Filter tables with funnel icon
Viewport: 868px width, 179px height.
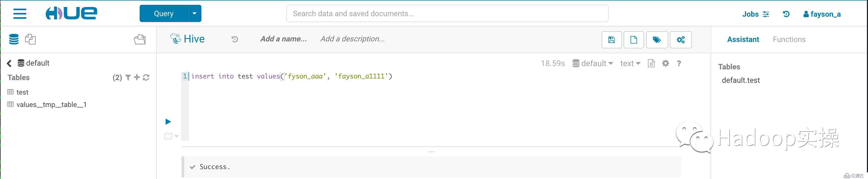tap(128, 77)
